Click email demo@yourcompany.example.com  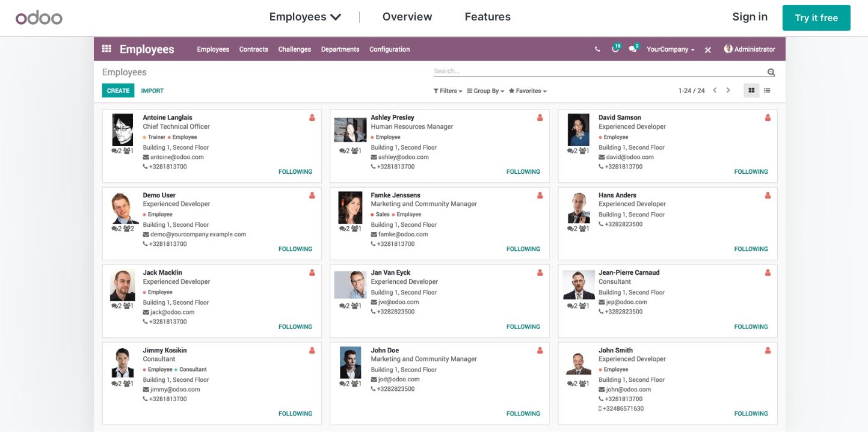[x=198, y=235]
